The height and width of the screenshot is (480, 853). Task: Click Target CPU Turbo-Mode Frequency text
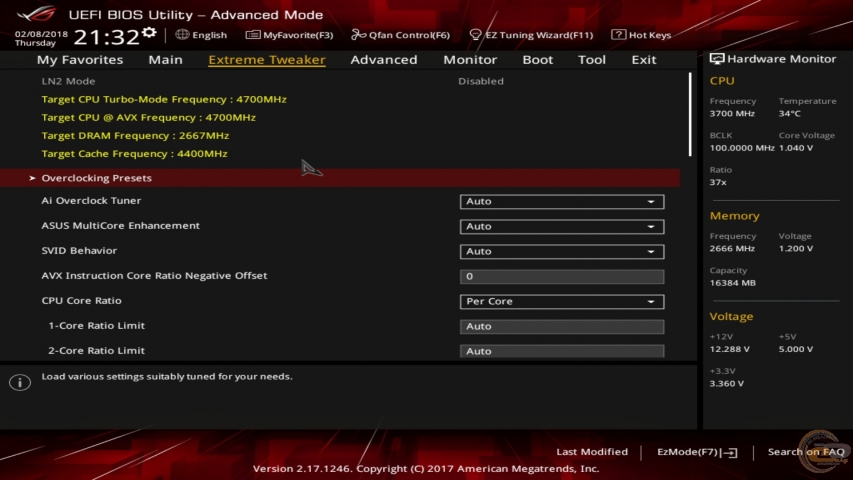pos(164,99)
